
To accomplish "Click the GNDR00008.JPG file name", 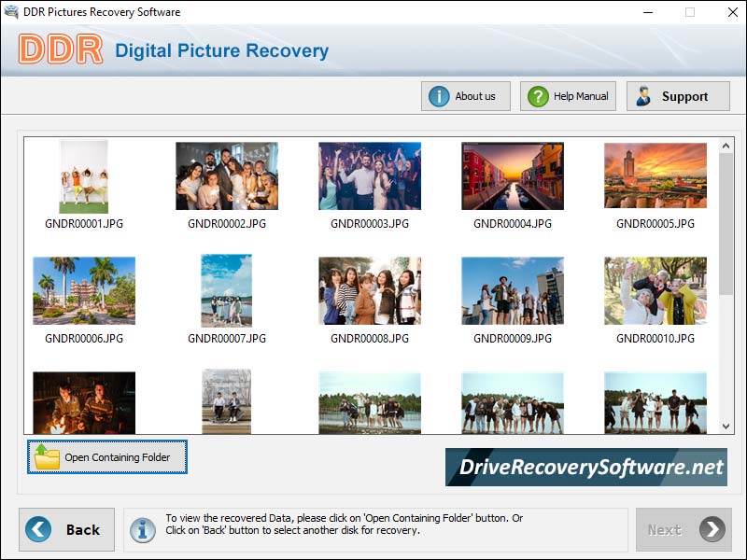I will tap(370, 339).
